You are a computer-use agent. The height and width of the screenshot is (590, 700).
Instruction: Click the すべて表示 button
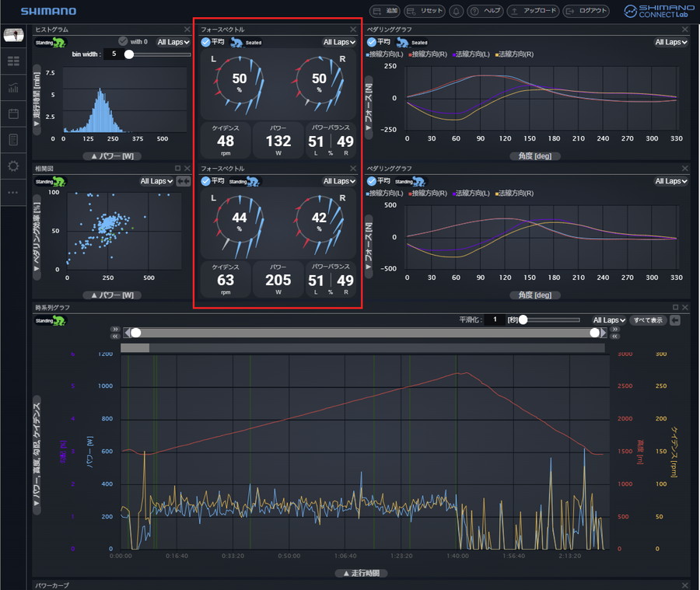(647, 319)
